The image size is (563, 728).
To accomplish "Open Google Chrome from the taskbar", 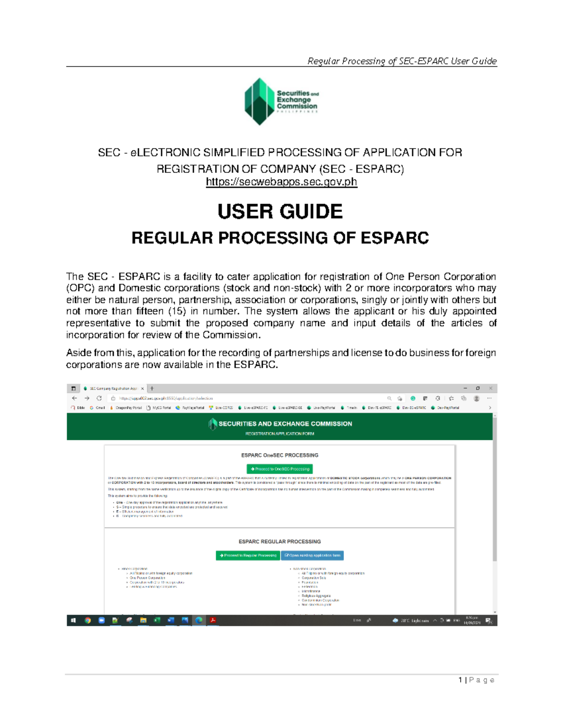I will 88,621.
